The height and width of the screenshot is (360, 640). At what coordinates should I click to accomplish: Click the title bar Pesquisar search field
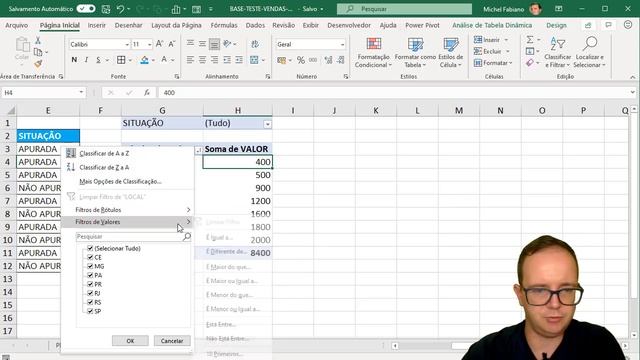[x=404, y=9]
